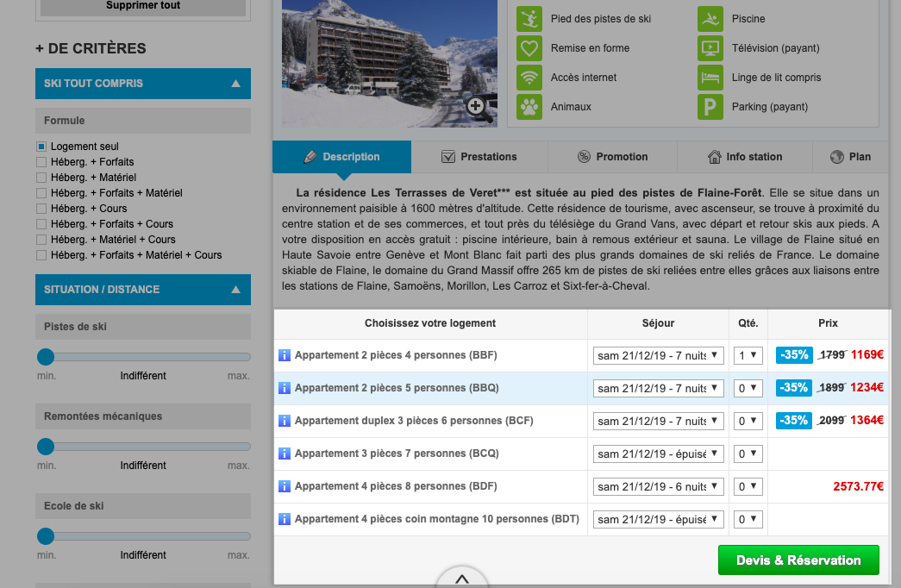Click the green Parking P icon
The width and height of the screenshot is (901, 588).
tap(710, 107)
